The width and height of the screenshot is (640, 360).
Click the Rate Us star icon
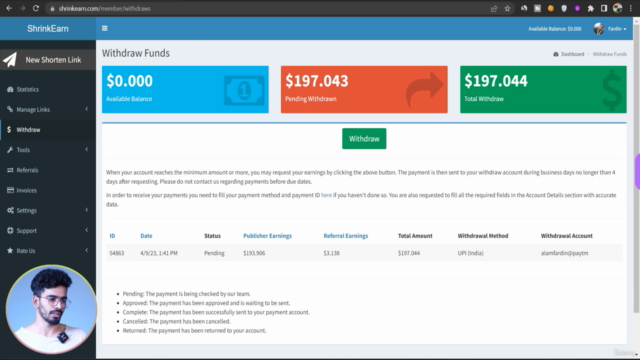click(10, 251)
